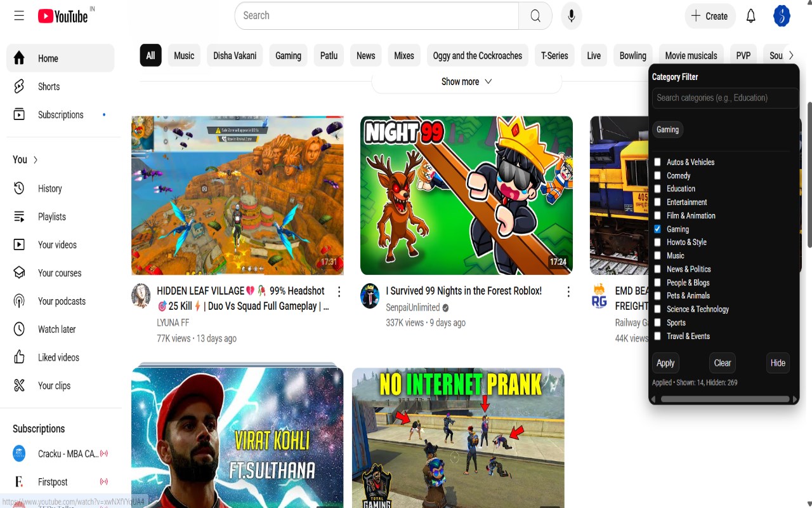Viewport: 812px width, 508px height.
Task: Open the VIRAT KOHLI FT.SULTHANA thumbnail
Action: (237, 438)
